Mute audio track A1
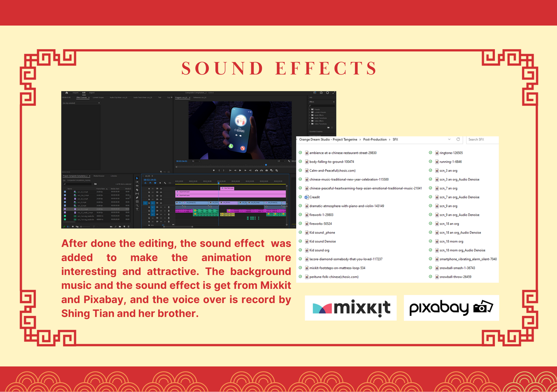 161,207
